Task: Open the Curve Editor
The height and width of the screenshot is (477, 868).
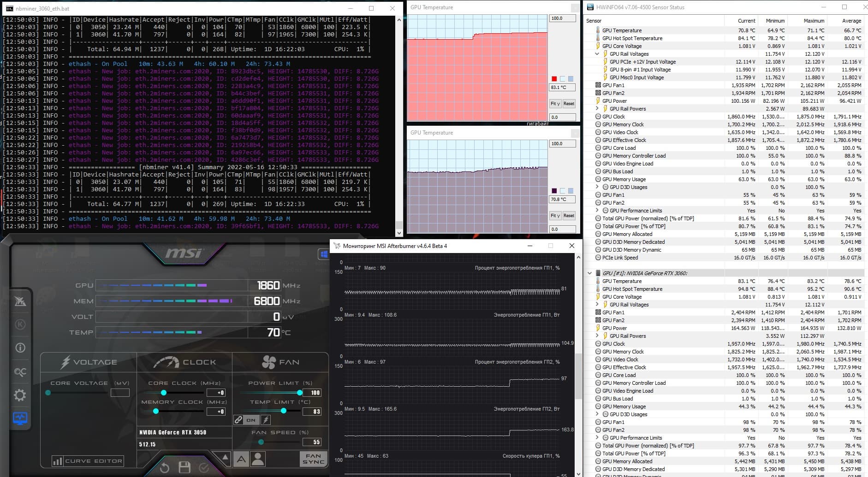Action: (88, 461)
